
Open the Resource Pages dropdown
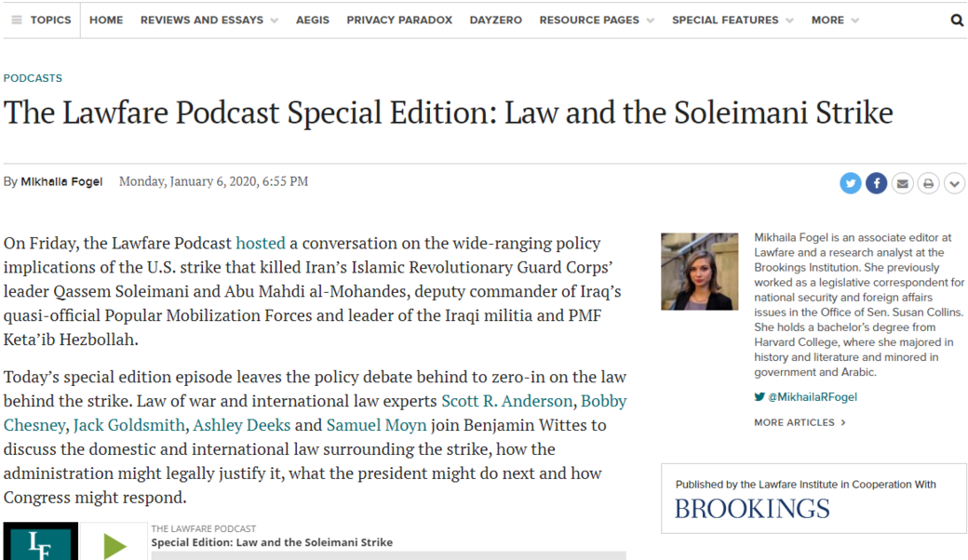click(596, 20)
